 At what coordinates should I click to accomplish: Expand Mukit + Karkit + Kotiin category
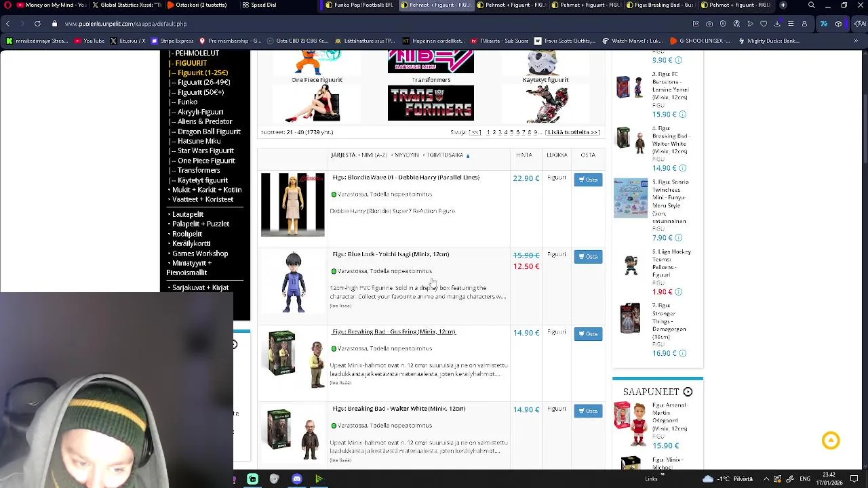click(x=206, y=190)
